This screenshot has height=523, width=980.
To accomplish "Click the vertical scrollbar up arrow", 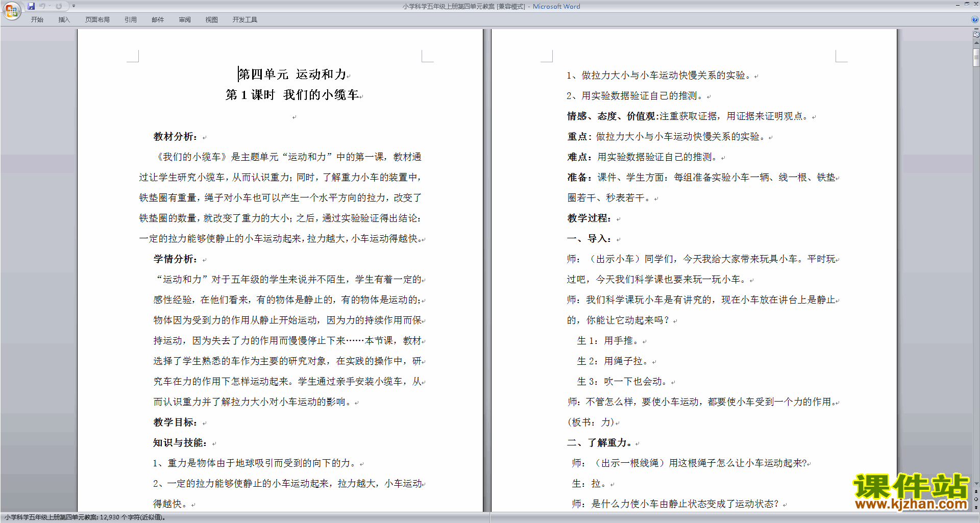I will (x=976, y=44).
